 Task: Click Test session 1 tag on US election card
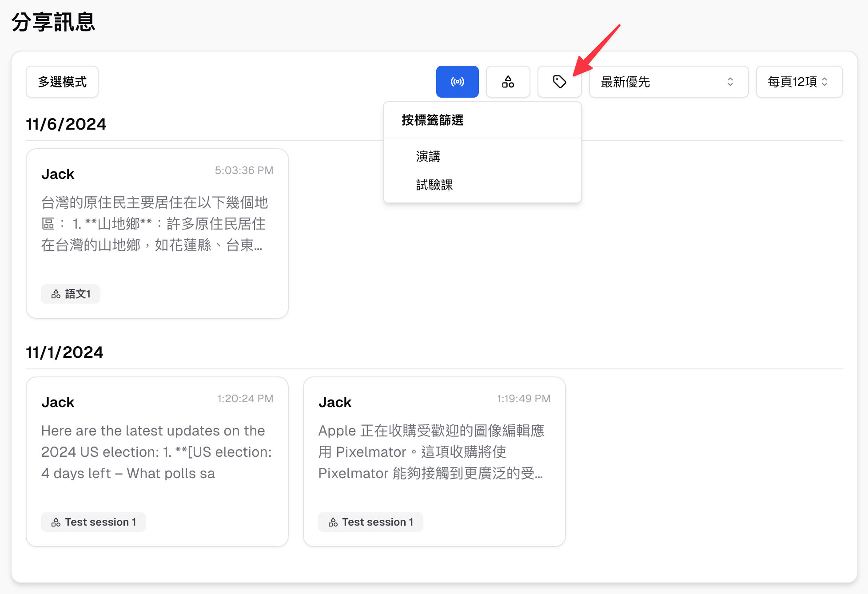coord(93,522)
